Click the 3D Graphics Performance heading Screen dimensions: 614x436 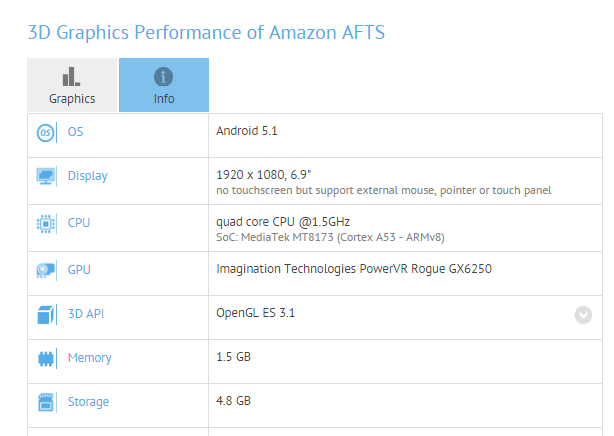pos(206,32)
